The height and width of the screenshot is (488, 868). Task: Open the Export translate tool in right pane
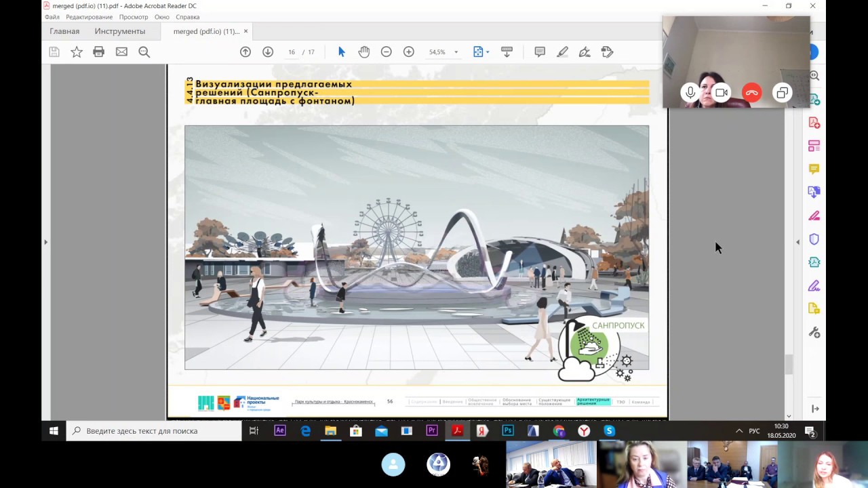814,192
